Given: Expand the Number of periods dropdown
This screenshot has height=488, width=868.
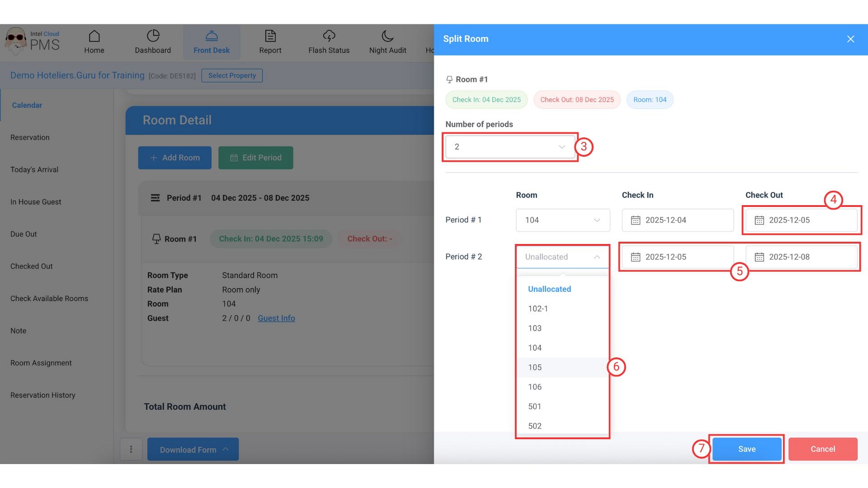Looking at the screenshot, I should click(510, 147).
